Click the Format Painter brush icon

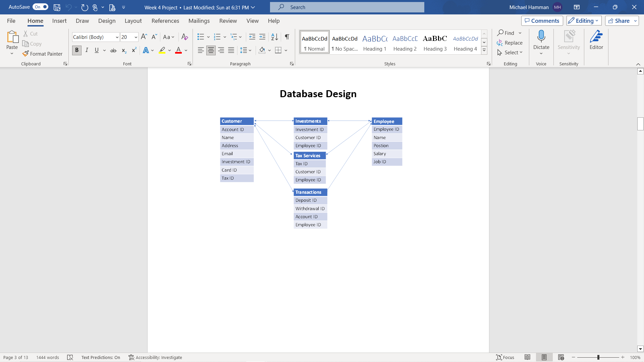[25, 54]
